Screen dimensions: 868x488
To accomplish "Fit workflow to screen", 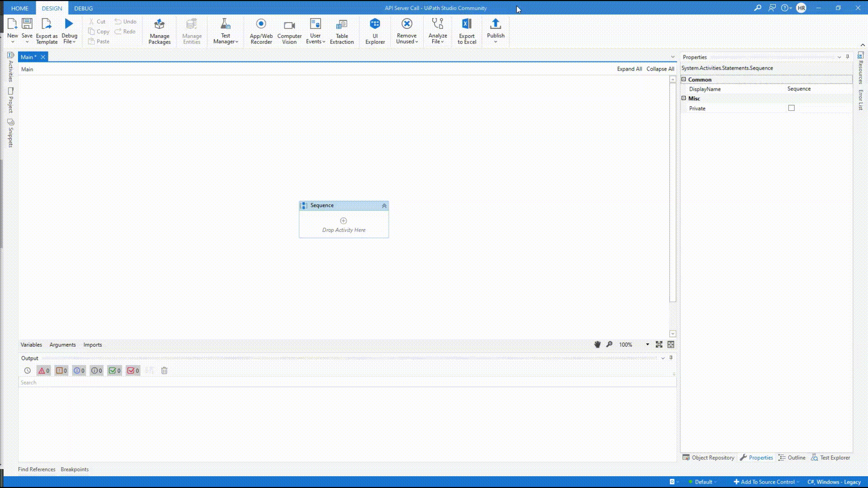I will (x=659, y=344).
